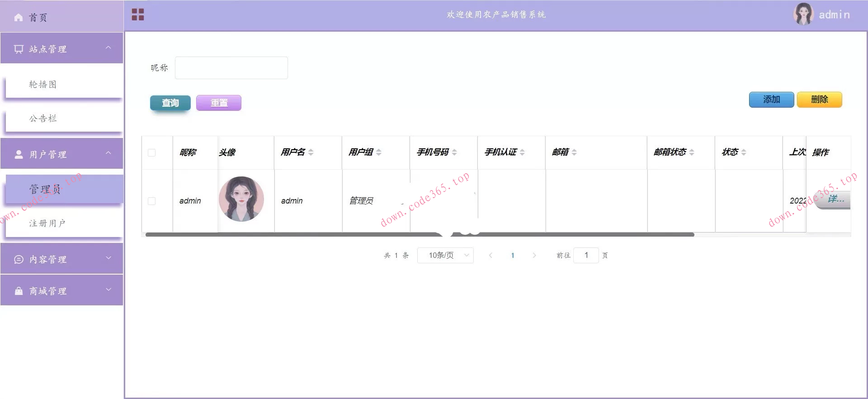Click the 用户管理 person icon

point(19,154)
